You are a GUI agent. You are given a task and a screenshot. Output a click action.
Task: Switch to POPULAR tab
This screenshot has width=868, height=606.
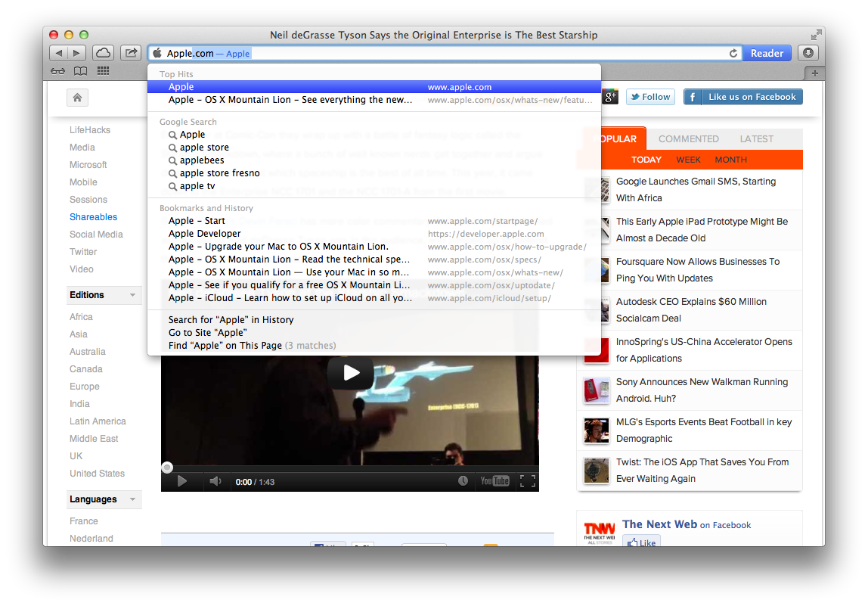(x=618, y=139)
